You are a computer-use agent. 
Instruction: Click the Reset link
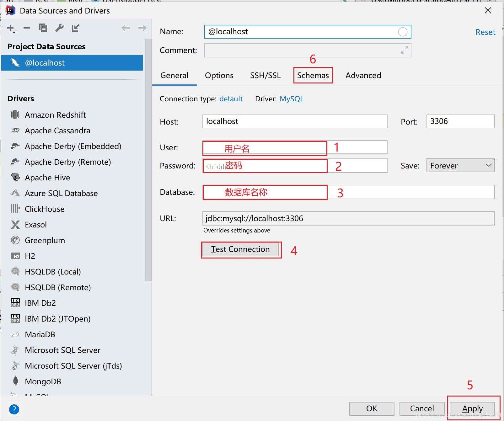(x=485, y=32)
